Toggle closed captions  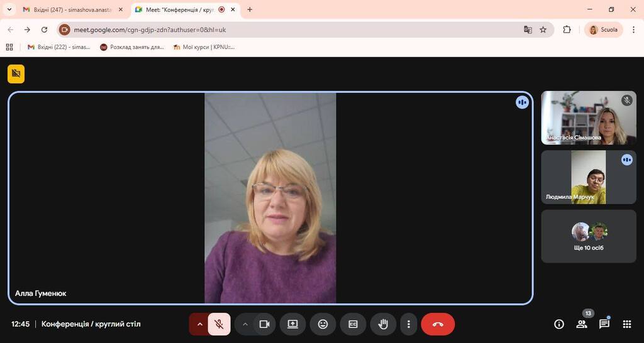point(353,324)
